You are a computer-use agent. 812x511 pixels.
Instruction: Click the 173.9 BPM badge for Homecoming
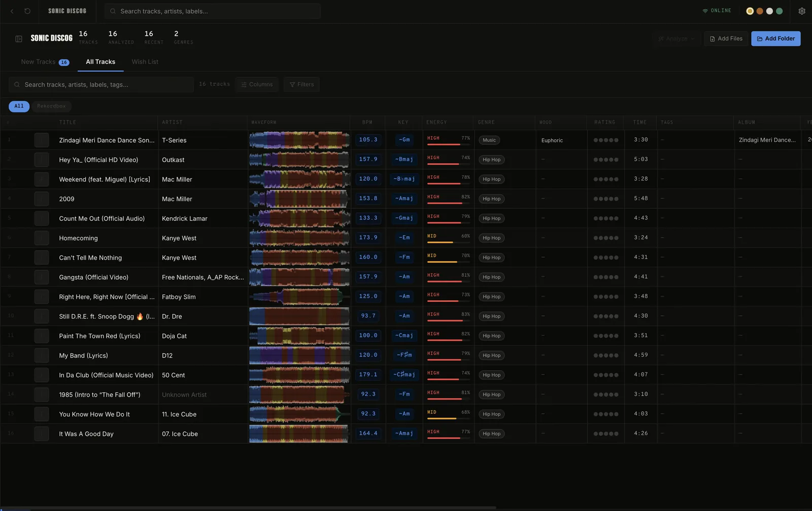tap(368, 238)
